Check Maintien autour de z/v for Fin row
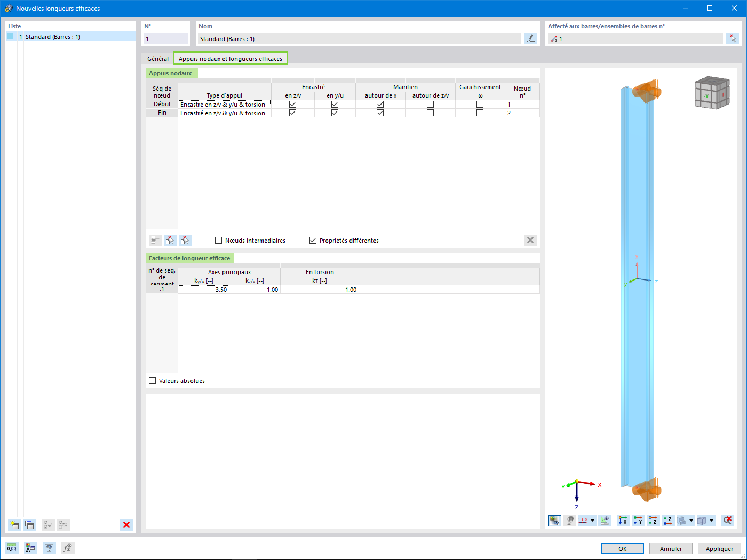Viewport: 747px width, 560px height. pos(430,113)
